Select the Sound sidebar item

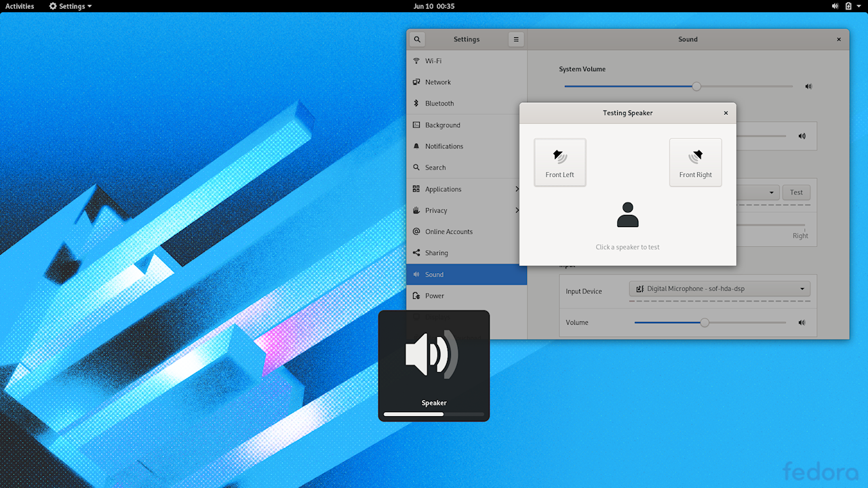[x=467, y=274]
